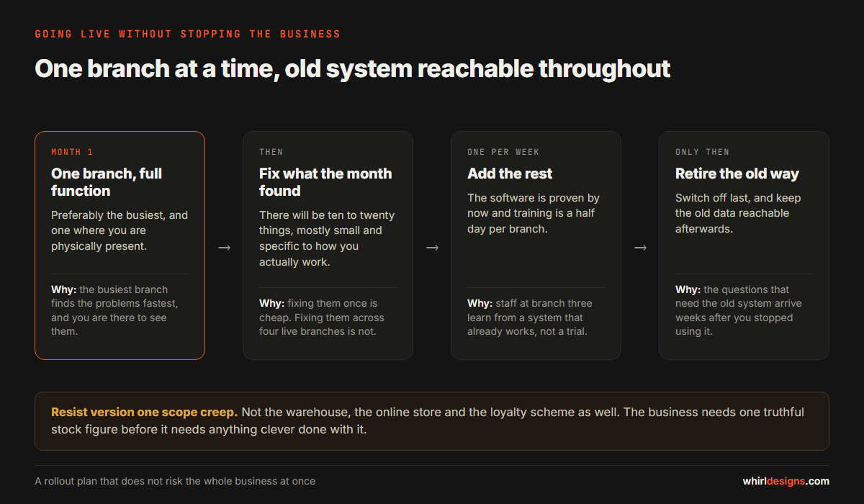Click 'Why: staff at branch three' note
This screenshot has height=504, width=864.
click(530, 318)
